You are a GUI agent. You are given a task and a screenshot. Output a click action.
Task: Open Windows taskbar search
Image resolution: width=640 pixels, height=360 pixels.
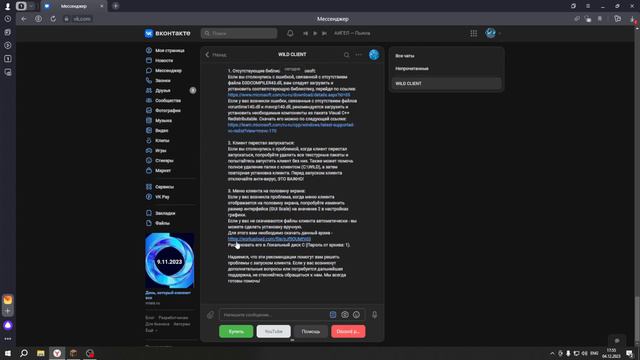[24, 353]
